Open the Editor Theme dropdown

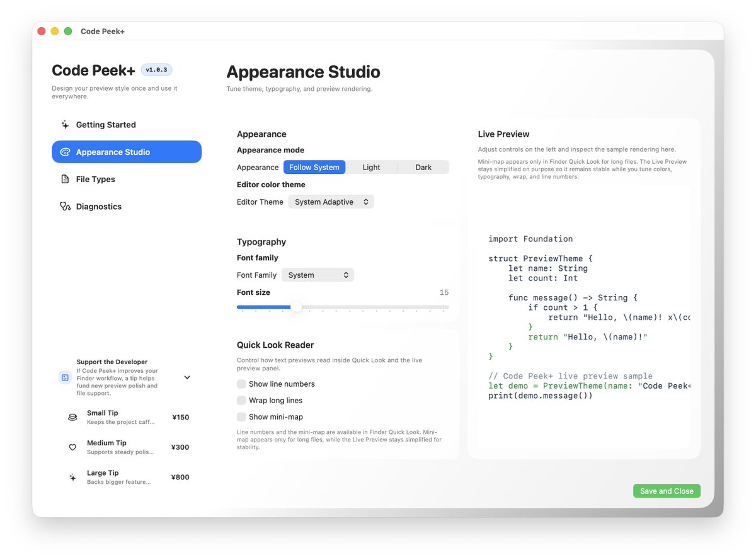point(331,202)
